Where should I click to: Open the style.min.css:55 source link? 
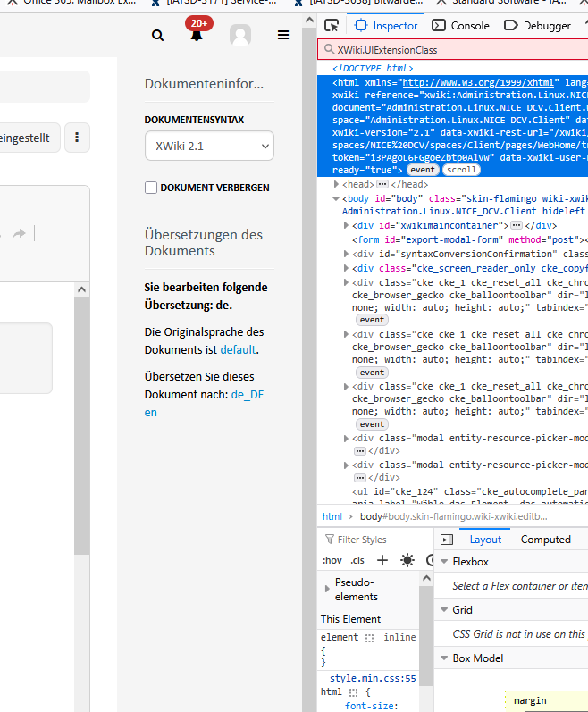(373, 678)
